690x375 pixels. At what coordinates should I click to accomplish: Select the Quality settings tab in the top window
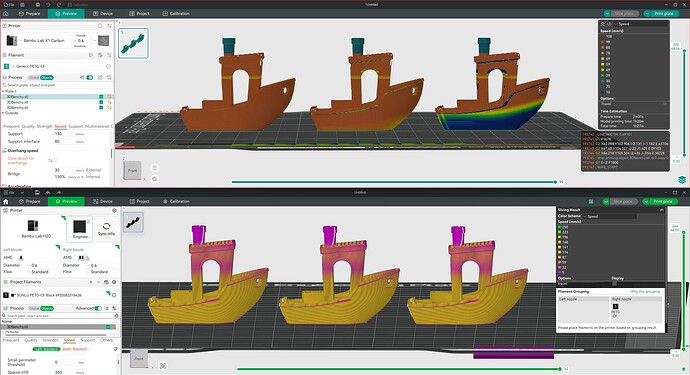click(x=28, y=126)
